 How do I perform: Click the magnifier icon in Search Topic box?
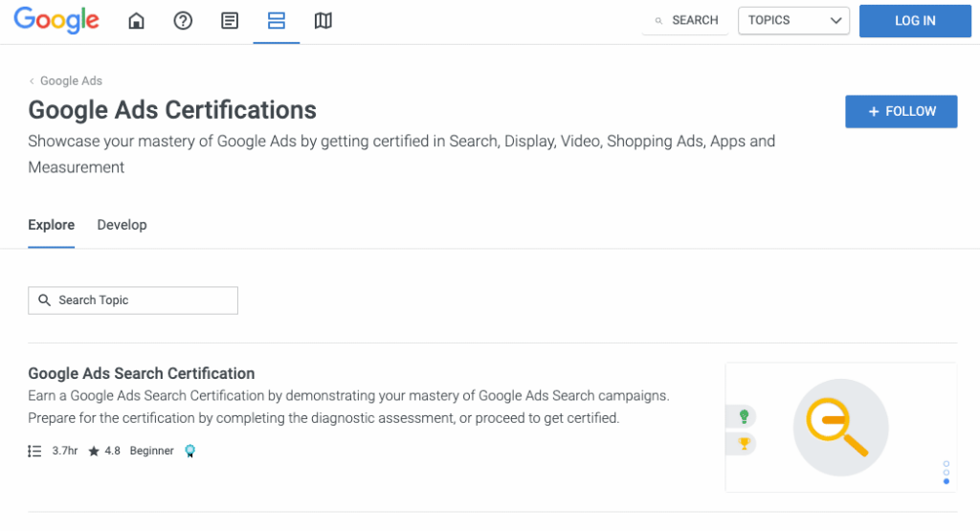(44, 300)
